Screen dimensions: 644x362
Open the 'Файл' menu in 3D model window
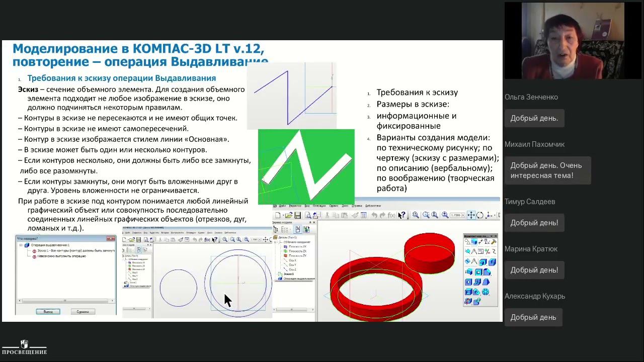(x=282, y=206)
